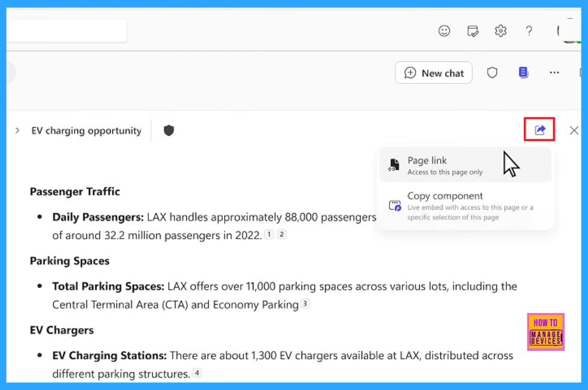588x390 pixels.
Task: Open the blue pages notebook icon
Action: pyautogui.click(x=523, y=73)
